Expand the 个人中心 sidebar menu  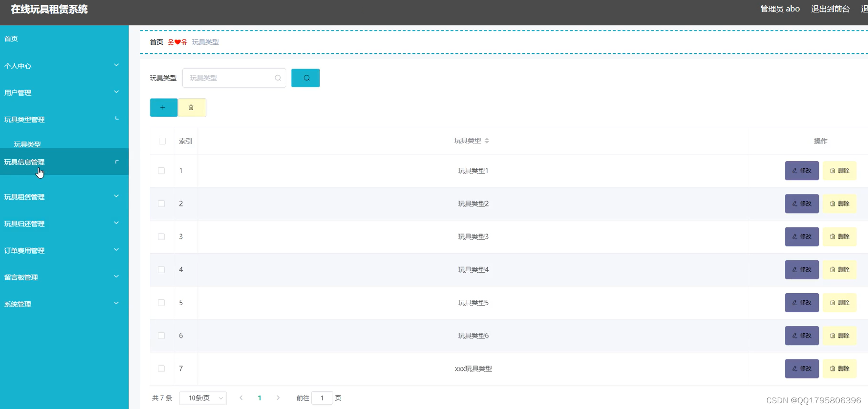(64, 66)
